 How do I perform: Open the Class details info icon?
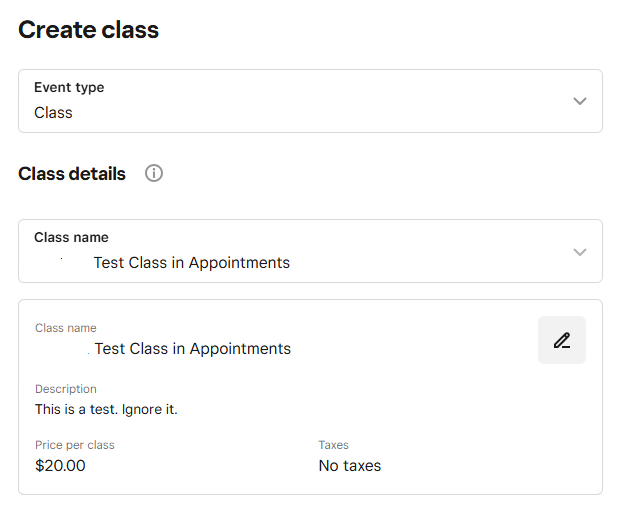[x=154, y=173]
